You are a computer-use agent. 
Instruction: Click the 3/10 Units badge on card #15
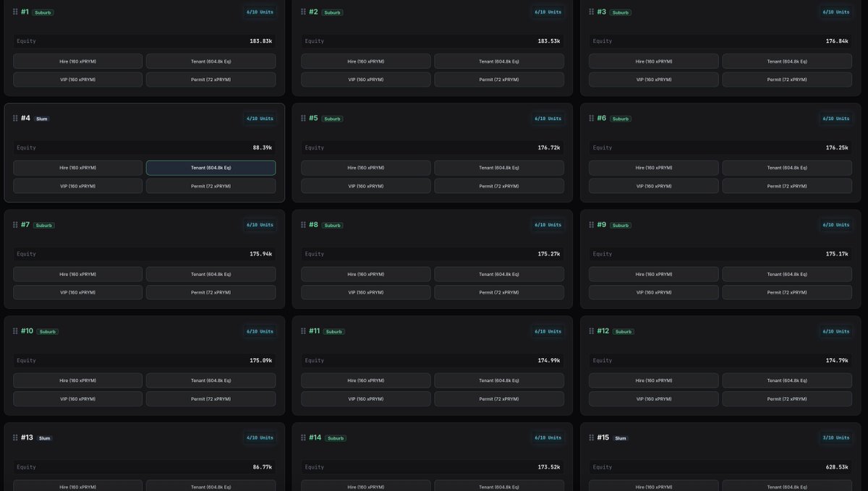tap(835, 437)
